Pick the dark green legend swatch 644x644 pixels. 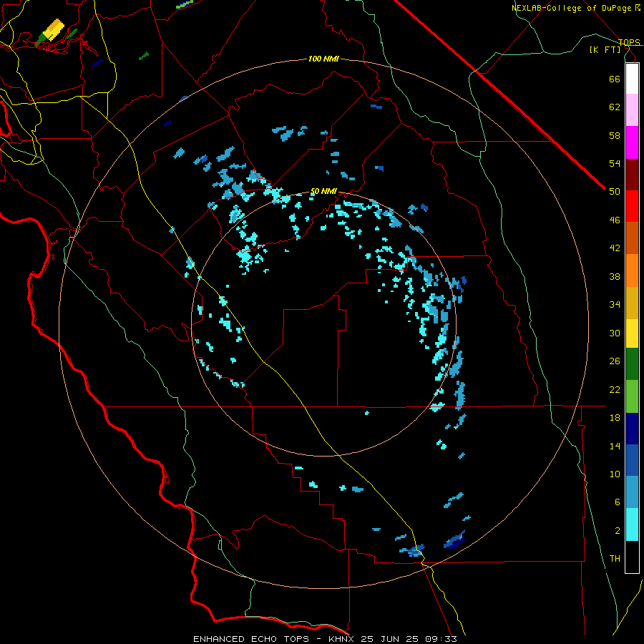click(x=632, y=364)
